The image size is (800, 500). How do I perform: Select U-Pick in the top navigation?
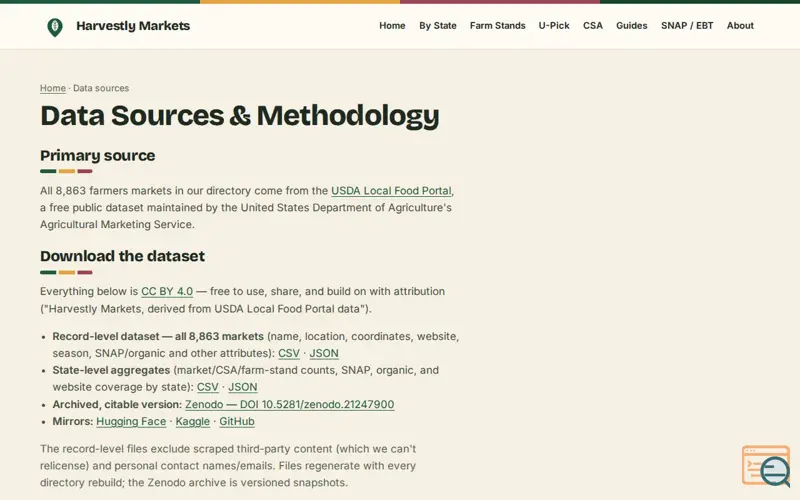(554, 26)
